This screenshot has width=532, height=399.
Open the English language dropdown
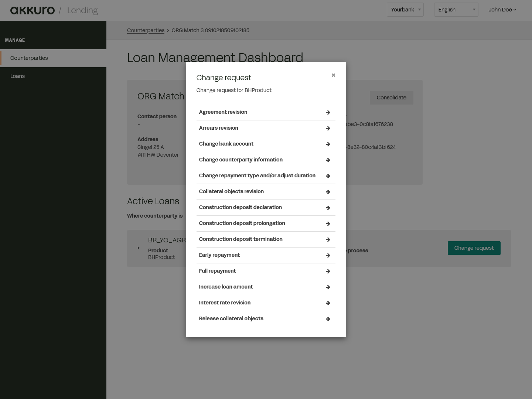click(x=456, y=10)
